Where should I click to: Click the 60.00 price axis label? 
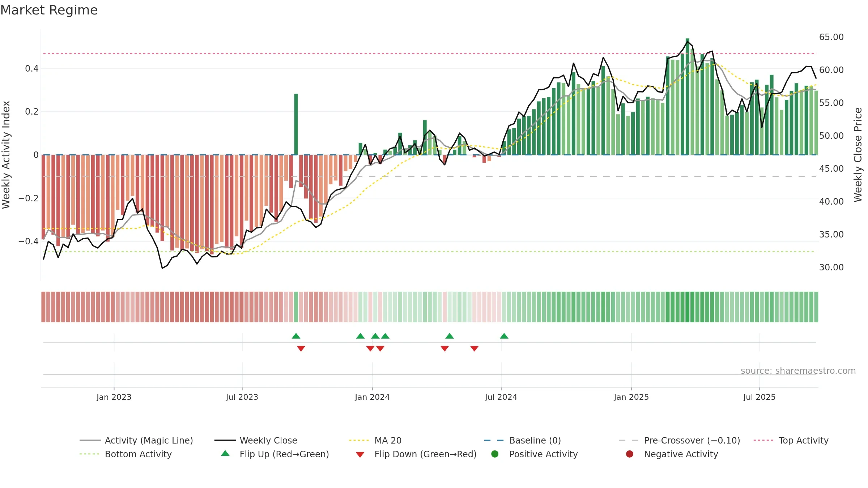coord(831,70)
